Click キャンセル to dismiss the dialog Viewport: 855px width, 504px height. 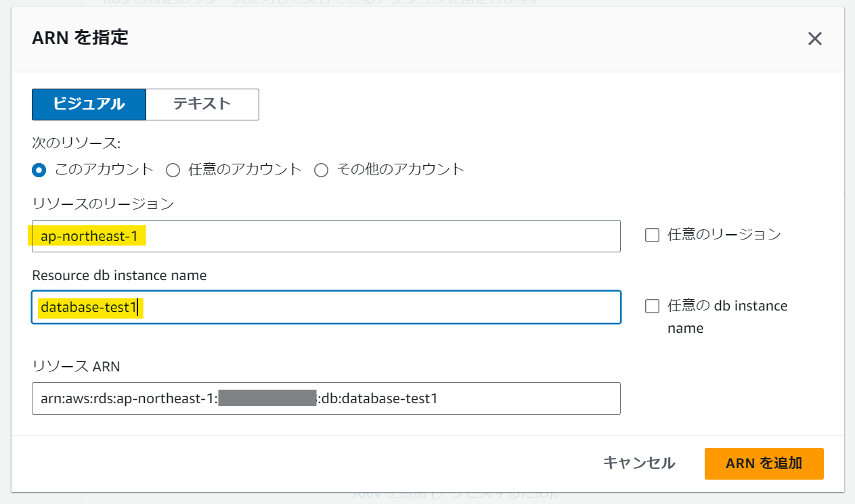pyautogui.click(x=638, y=463)
